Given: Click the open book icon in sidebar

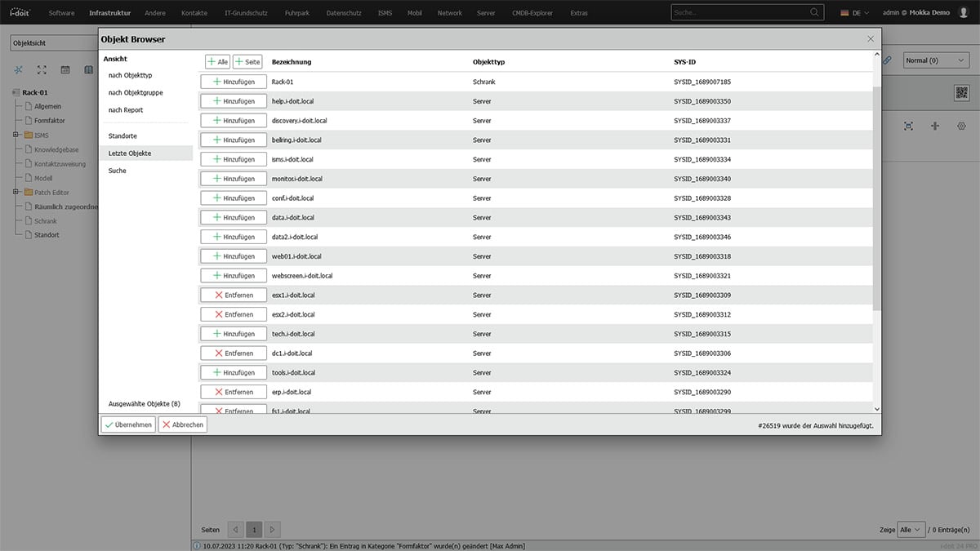Looking at the screenshot, I should point(88,70).
